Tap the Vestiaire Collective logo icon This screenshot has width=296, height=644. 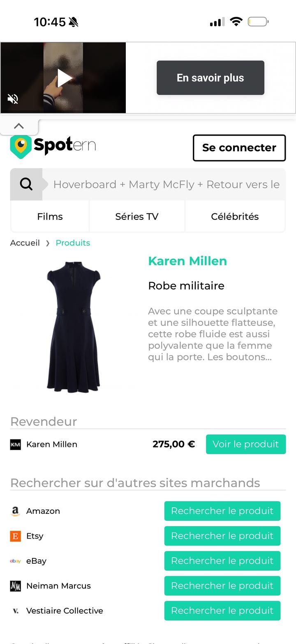click(x=15, y=611)
